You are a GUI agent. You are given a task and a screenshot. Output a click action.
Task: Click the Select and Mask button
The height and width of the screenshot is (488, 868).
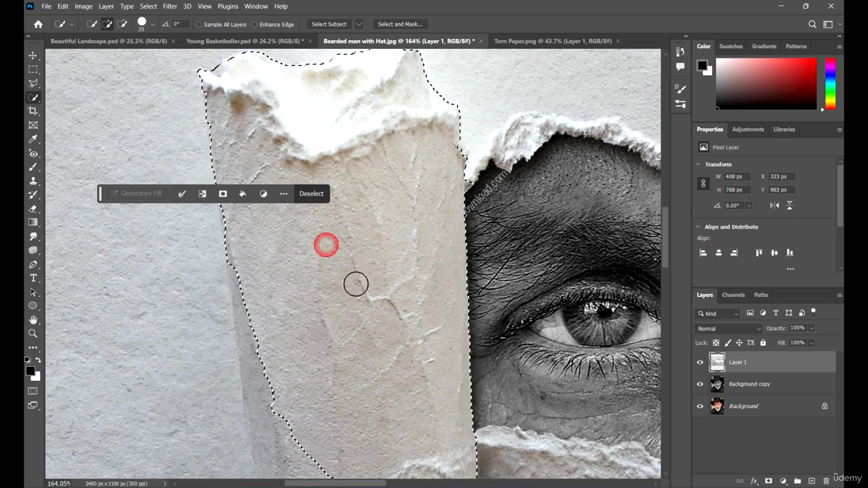tap(399, 24)
